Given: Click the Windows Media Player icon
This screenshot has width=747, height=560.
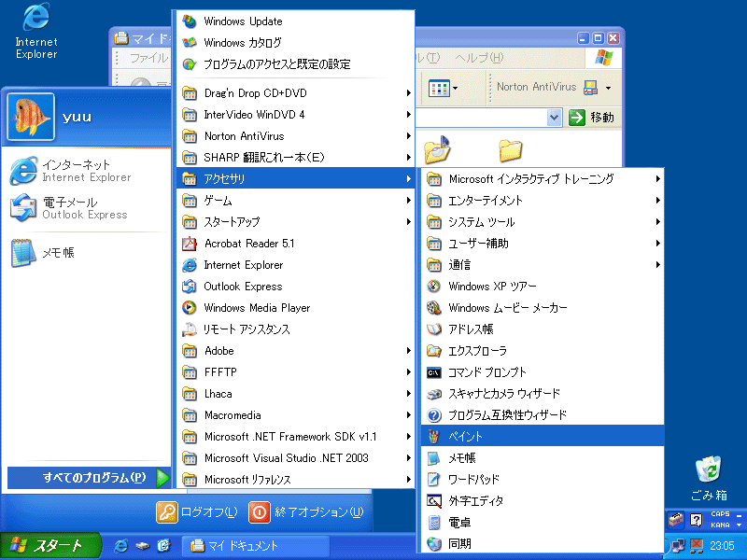Looking at the screenshot, I should 190,308.
